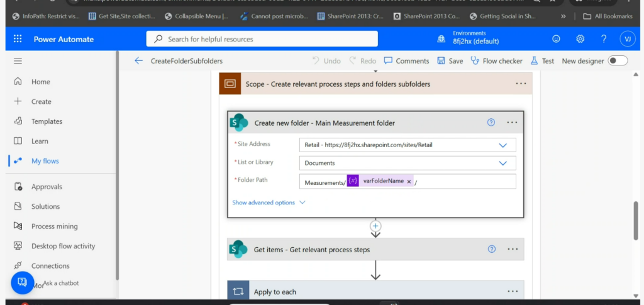Show more bookmarks with double chevron
Image resolution: width=644 pixels, height=305 pixels.
tap(563, 16)
